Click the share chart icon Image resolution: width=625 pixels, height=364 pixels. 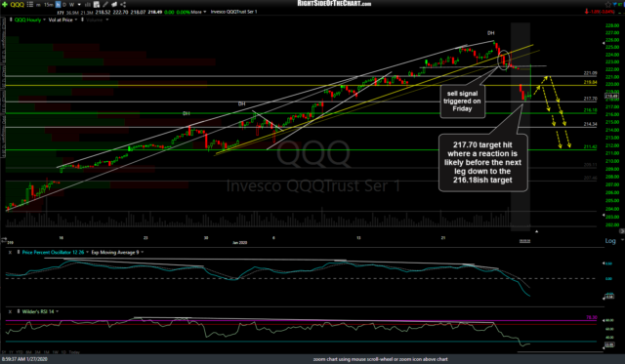tap(123, 5)
